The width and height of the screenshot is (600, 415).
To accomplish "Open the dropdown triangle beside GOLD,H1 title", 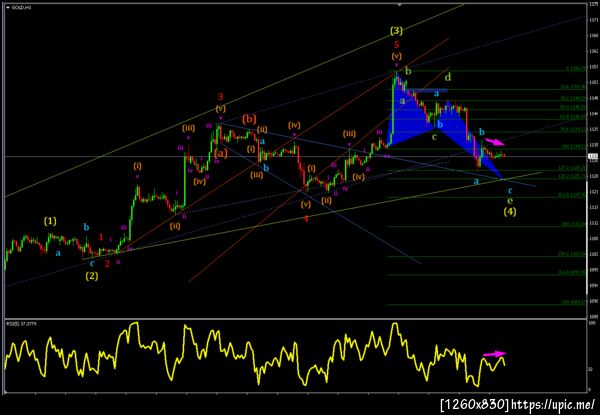I will [8, 8].
